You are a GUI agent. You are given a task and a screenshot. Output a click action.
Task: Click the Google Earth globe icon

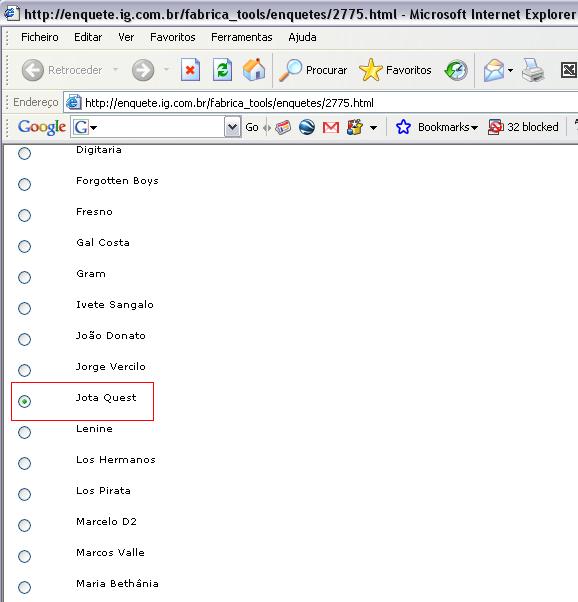coord(307,127)
